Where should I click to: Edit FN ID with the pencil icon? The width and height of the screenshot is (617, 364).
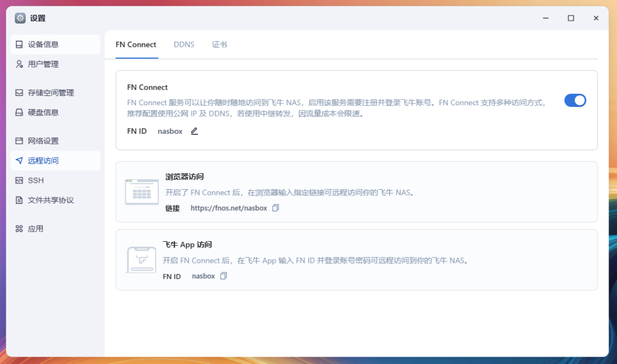pos(194,131)
